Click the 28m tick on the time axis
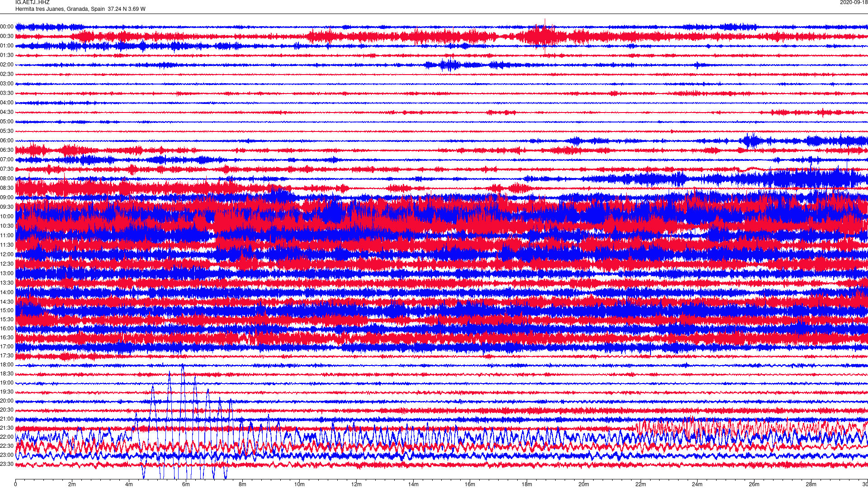This screenshot has width=868, height=488. (x=811, y=484)
